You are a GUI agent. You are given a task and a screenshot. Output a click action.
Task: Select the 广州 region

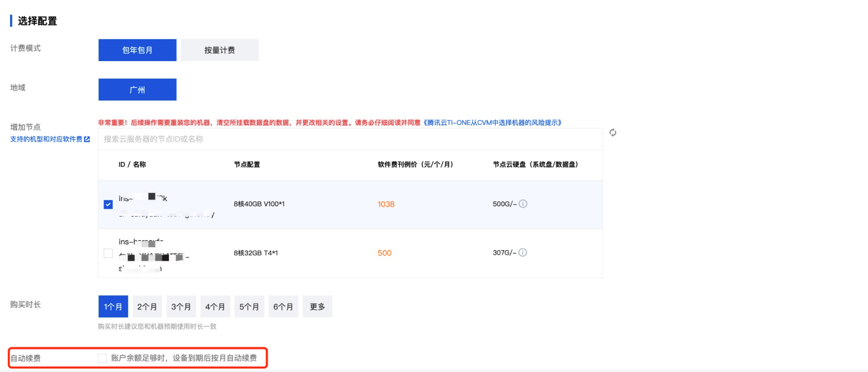137,90
